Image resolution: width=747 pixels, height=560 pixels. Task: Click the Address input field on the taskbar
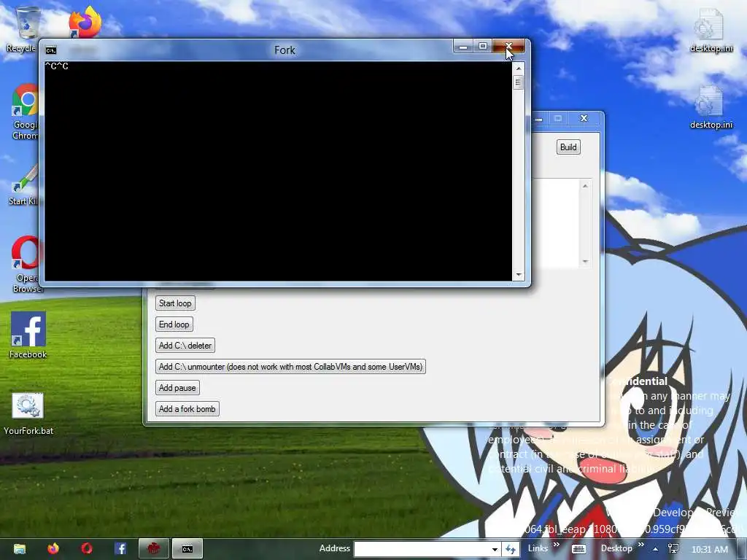coord(422,549)
